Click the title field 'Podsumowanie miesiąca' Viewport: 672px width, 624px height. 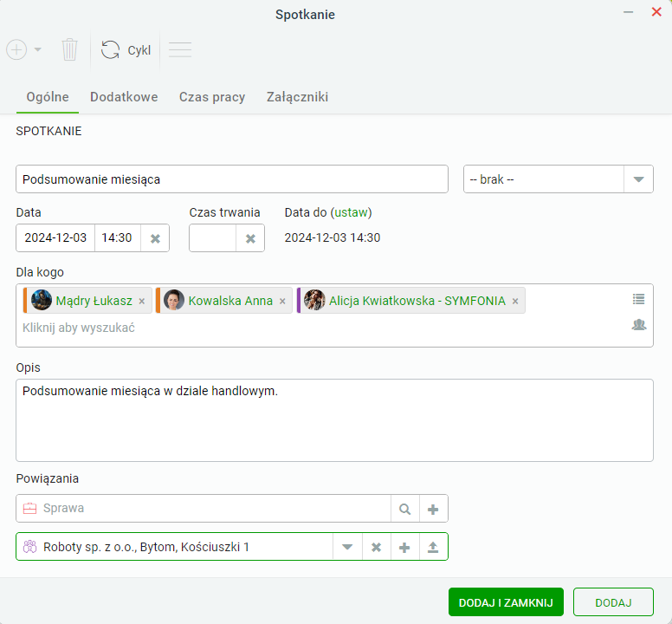232,179
